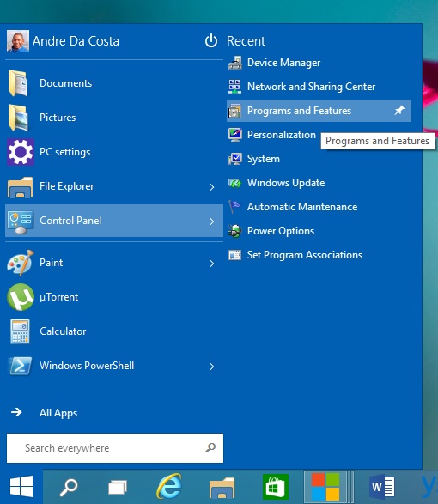Select Paint menu entry text
438x504 pixels.
pos(52,263)
